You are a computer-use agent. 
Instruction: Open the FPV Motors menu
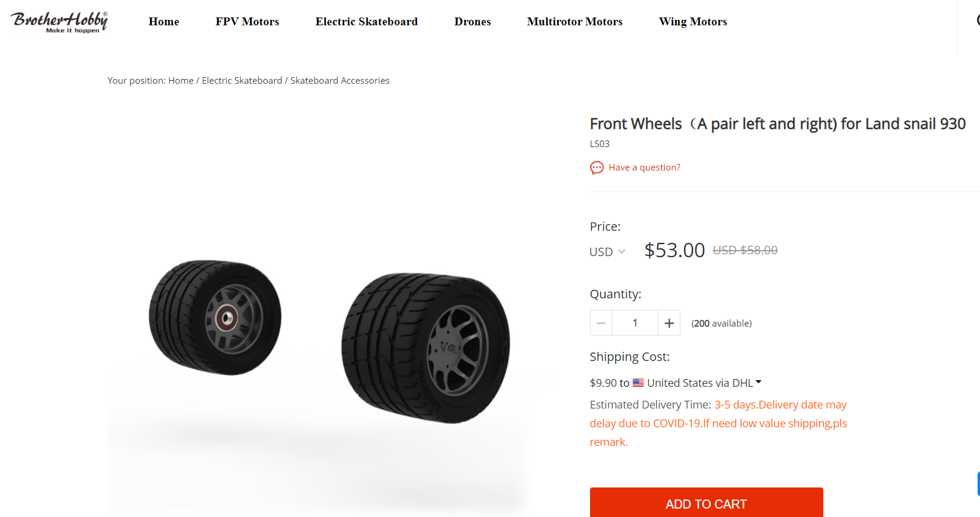click(x=247, y=22)
